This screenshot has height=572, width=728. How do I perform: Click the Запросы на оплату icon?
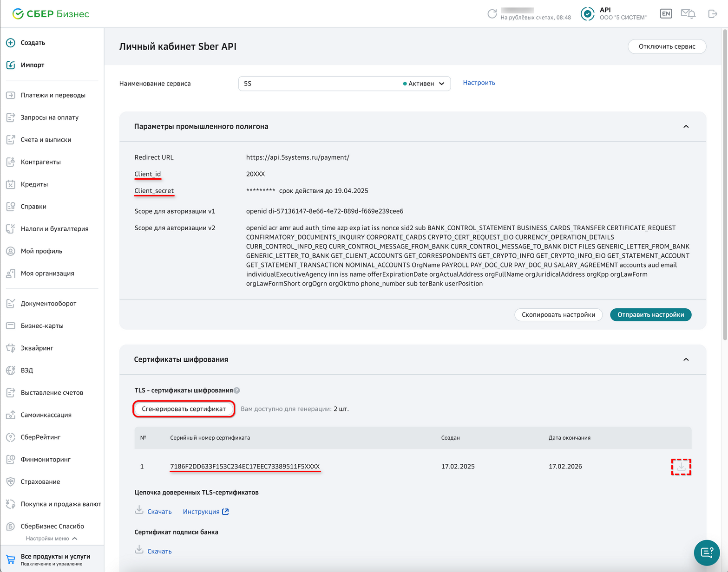[11, 117]
